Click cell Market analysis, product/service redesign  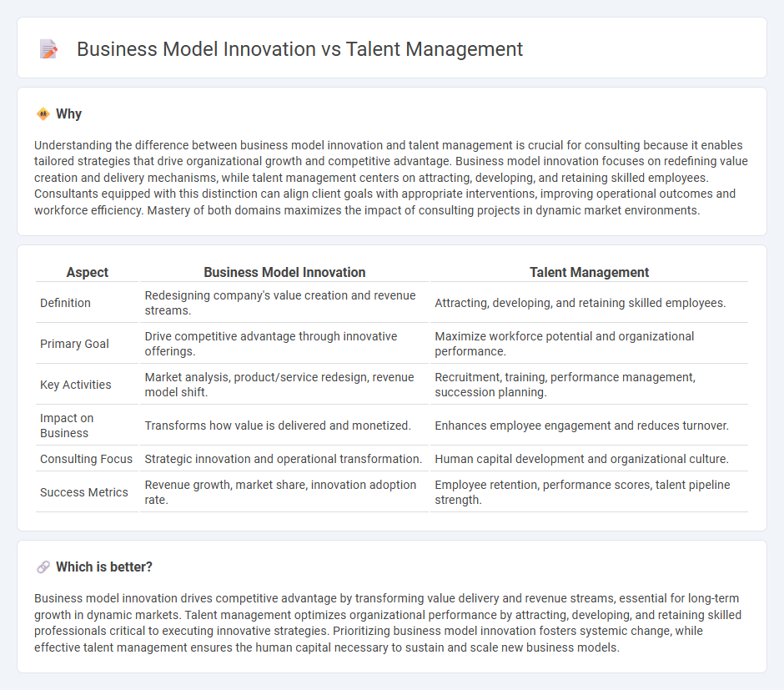(x=284, y=385)
